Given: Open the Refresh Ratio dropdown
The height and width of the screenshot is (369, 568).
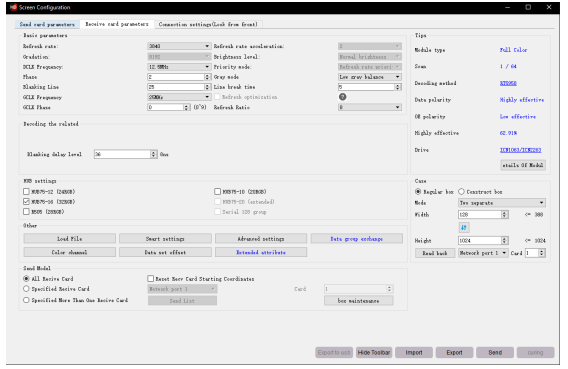Looking at the screenshot, I should tap(369, 107).
